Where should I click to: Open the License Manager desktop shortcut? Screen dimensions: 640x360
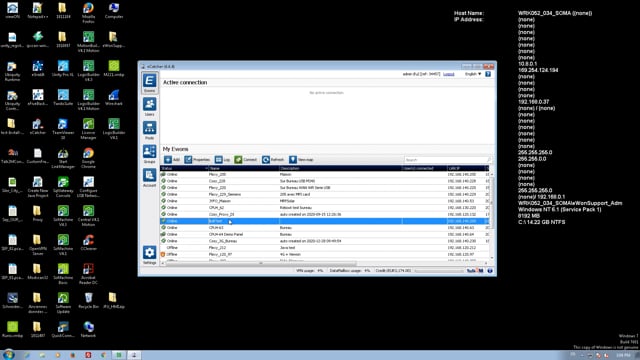[88, 129]
